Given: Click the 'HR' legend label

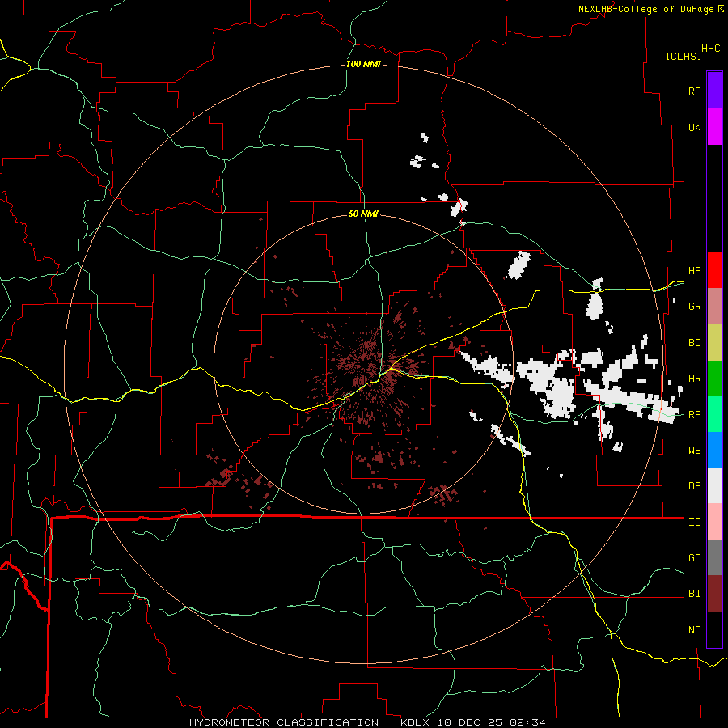Looking at the screenshot, I should (694, 379).
